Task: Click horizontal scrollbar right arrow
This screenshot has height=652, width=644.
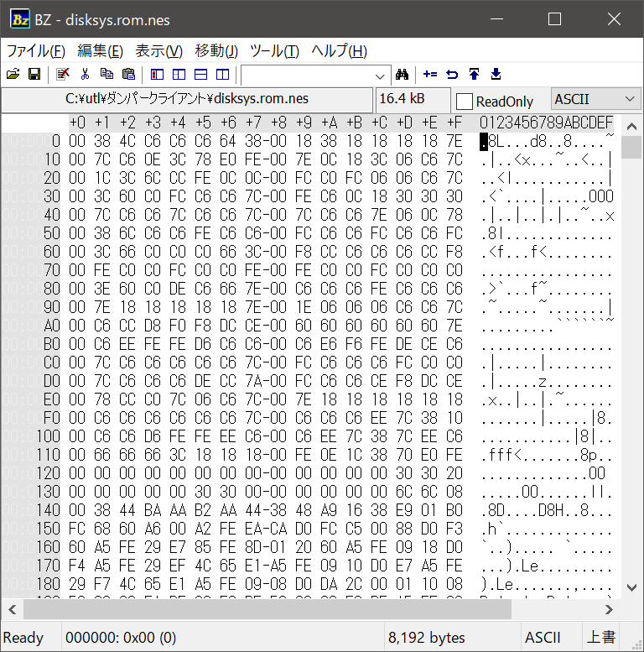Action: [x=609, y=609]
